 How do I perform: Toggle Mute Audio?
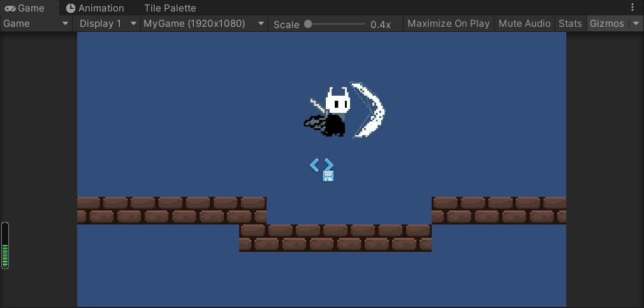pyautogui.click(x=525, y=24)
